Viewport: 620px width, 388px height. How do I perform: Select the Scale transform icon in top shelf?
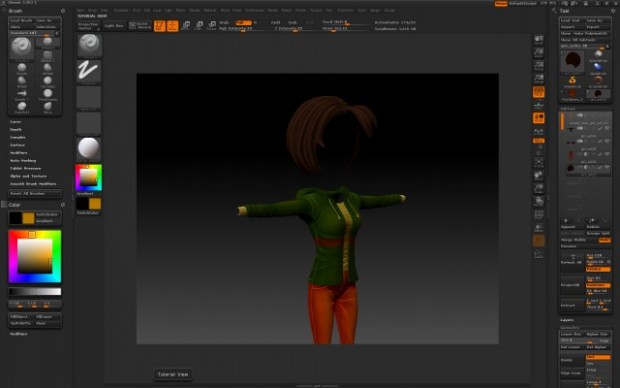tap(199, 26)
